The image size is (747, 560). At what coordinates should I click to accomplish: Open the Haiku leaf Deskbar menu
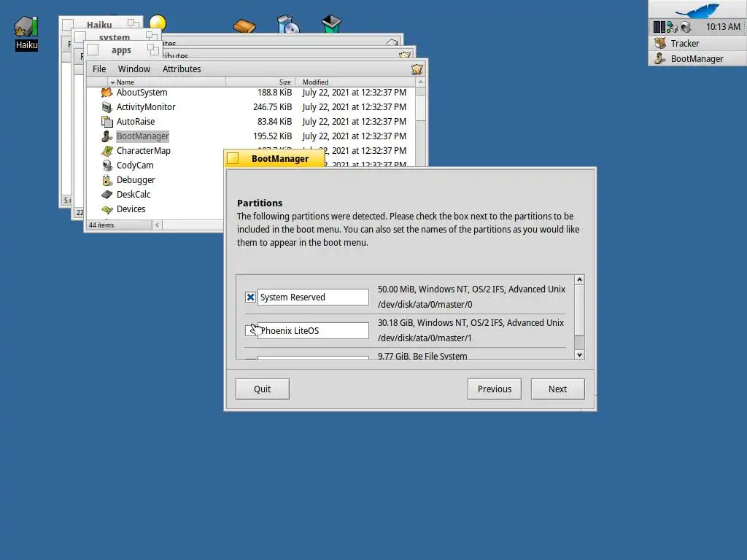tap(698, 9)
